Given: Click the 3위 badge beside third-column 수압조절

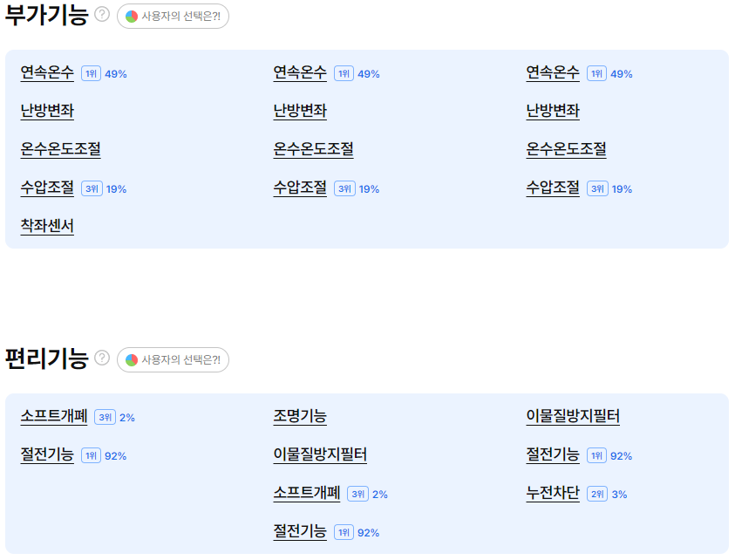Looking at the screenshot, I should click(597, 188).
